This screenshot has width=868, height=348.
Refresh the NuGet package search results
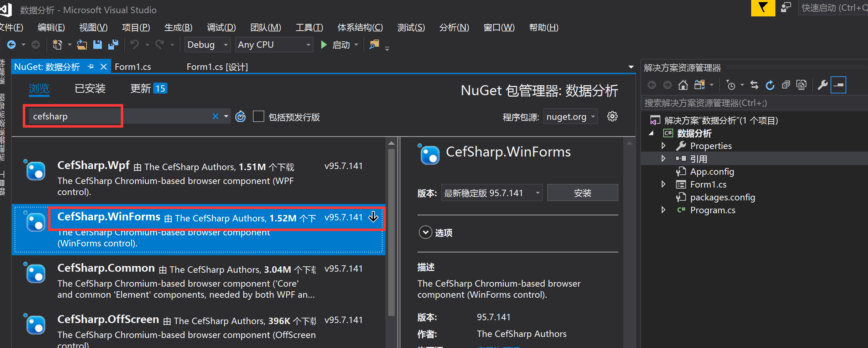point(241,116)
